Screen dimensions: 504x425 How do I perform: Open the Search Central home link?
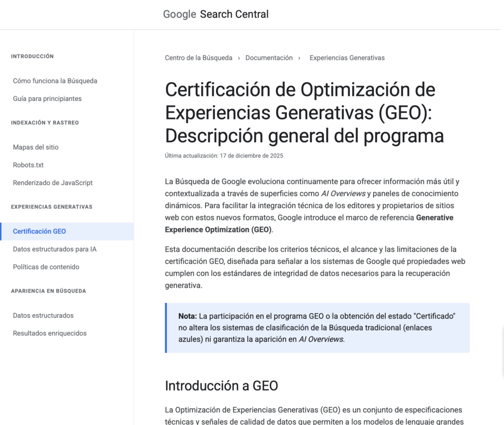234,14
